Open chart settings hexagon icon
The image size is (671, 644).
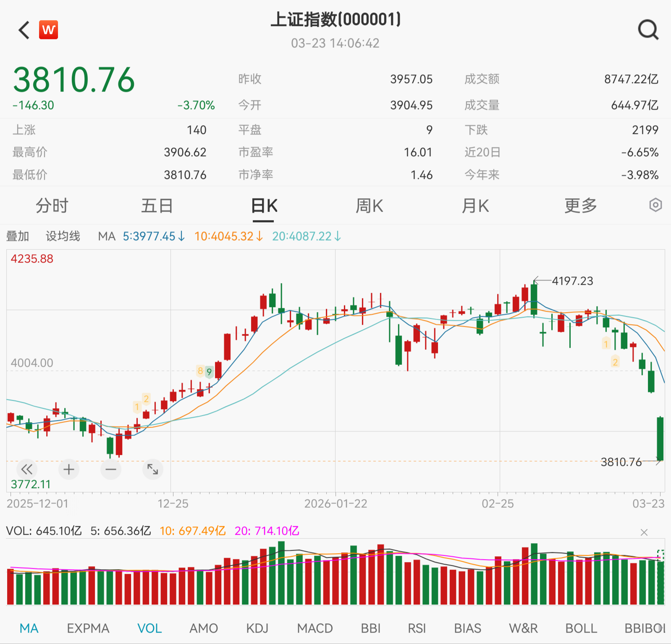(x=655, y=205)
